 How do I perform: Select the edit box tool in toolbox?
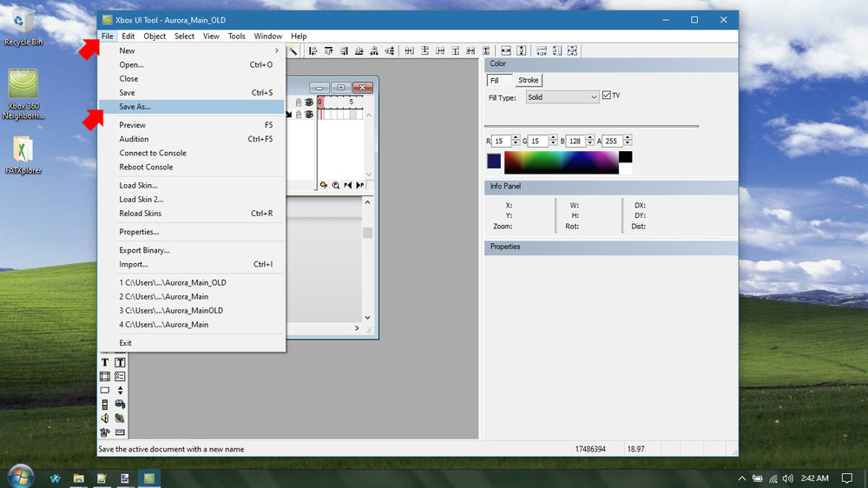(120, 432)
